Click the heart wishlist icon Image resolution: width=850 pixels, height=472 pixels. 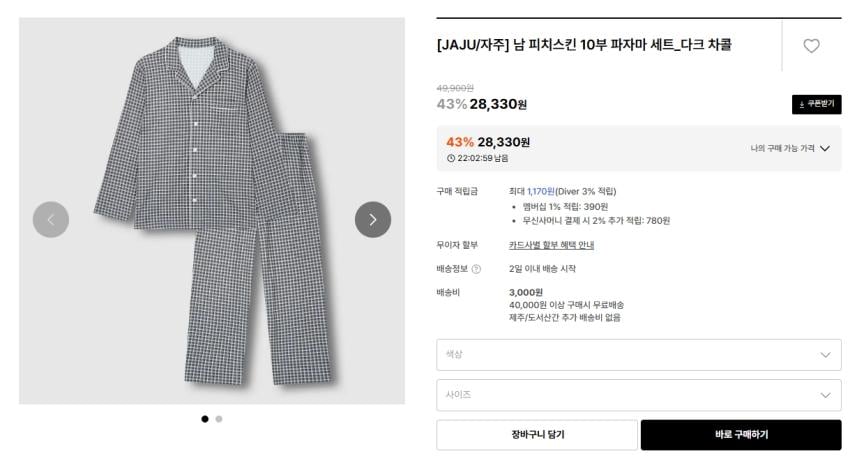pyautogui.click(x=811, y=46)
